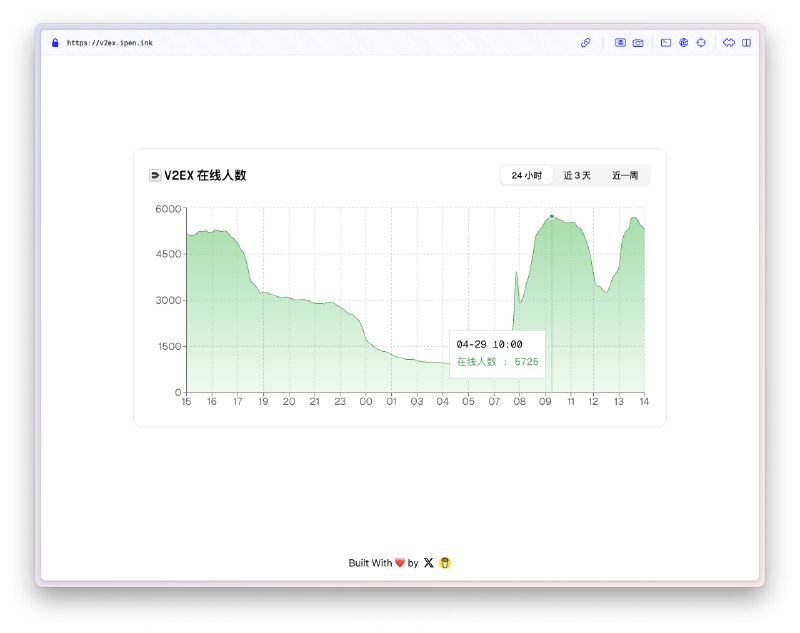Image resolution: width=800 pixels, height=633 pixels.
Task: Click the V2EX logo icon beside title
Action: 154,176
